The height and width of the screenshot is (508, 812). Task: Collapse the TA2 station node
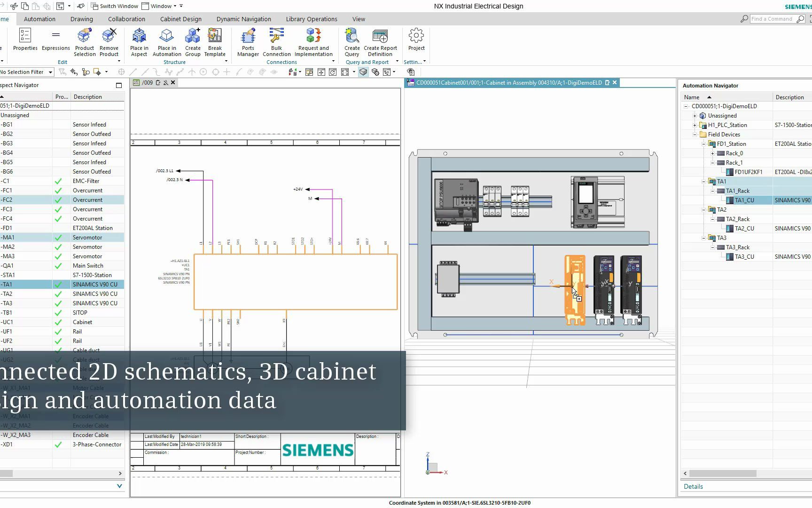click(x=703, y=210)
